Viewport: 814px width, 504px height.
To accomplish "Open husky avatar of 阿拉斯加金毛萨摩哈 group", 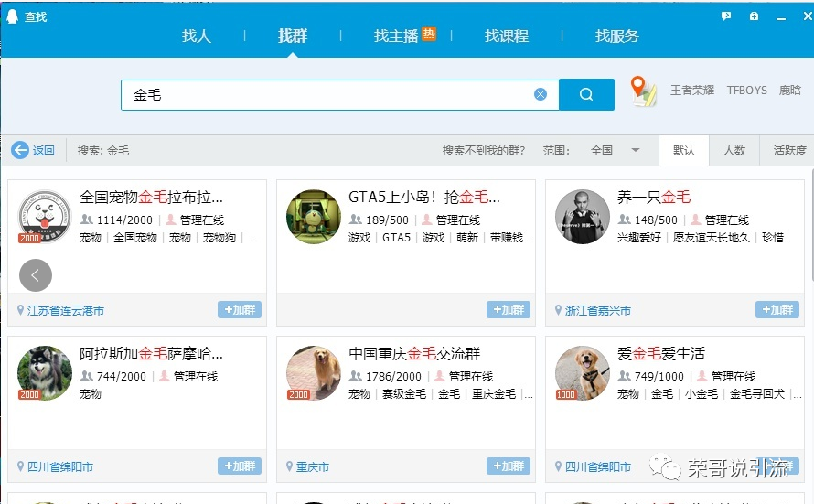I will click(x=45, y=372).
